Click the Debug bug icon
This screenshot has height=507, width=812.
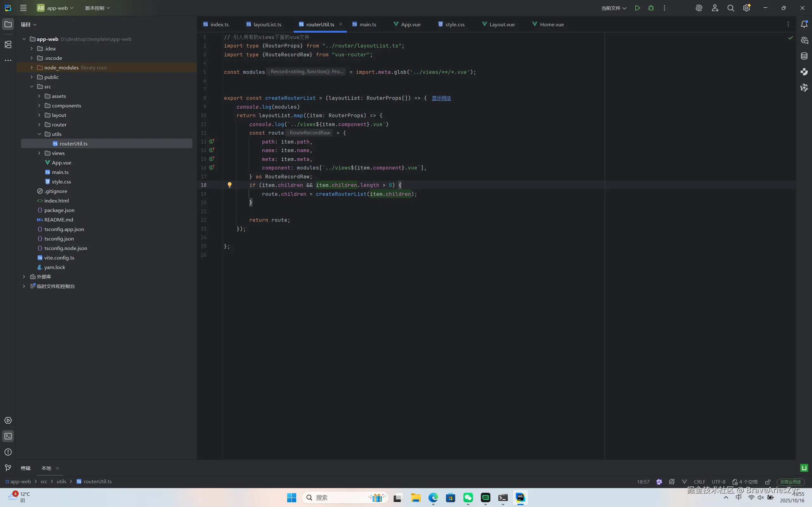click(x=651, y=8)
